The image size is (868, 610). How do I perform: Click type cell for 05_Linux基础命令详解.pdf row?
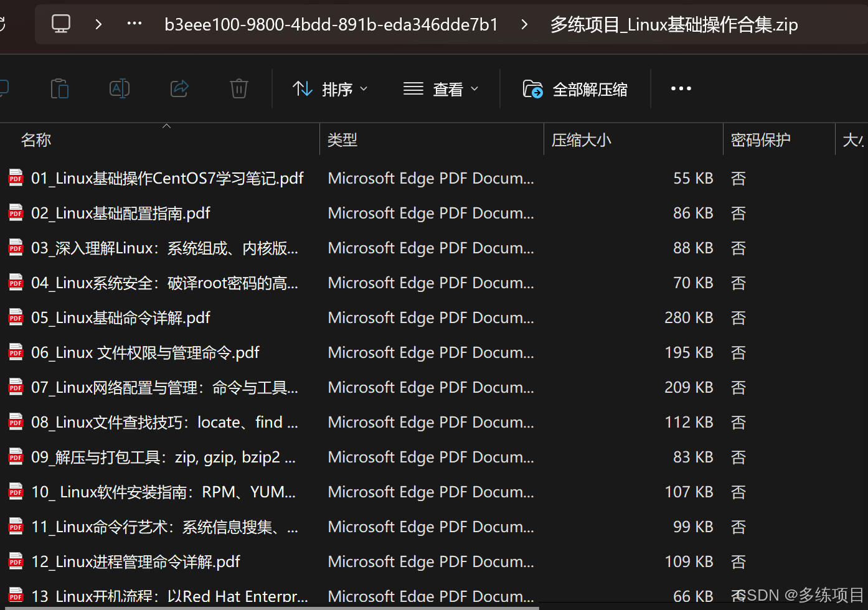(431, 318)
